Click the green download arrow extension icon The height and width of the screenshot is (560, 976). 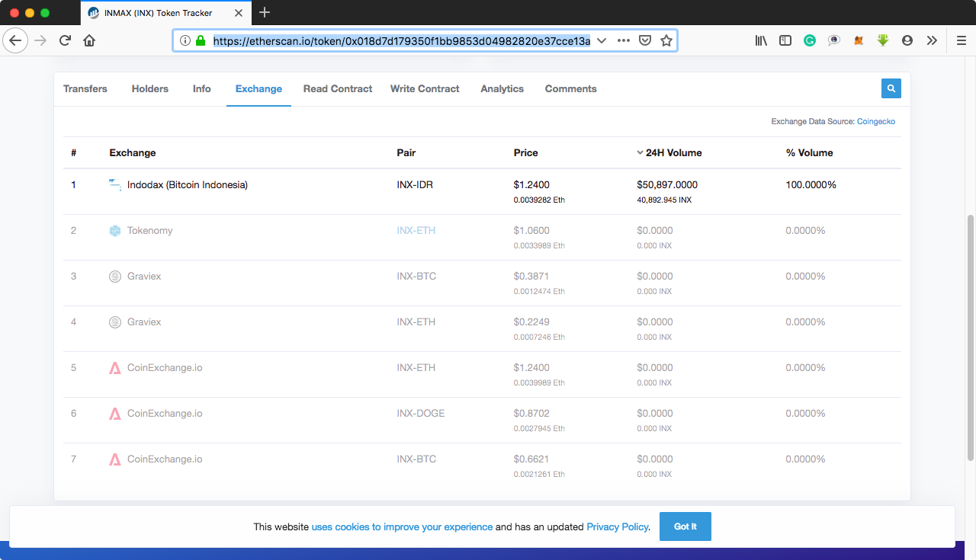coord(883,40)
